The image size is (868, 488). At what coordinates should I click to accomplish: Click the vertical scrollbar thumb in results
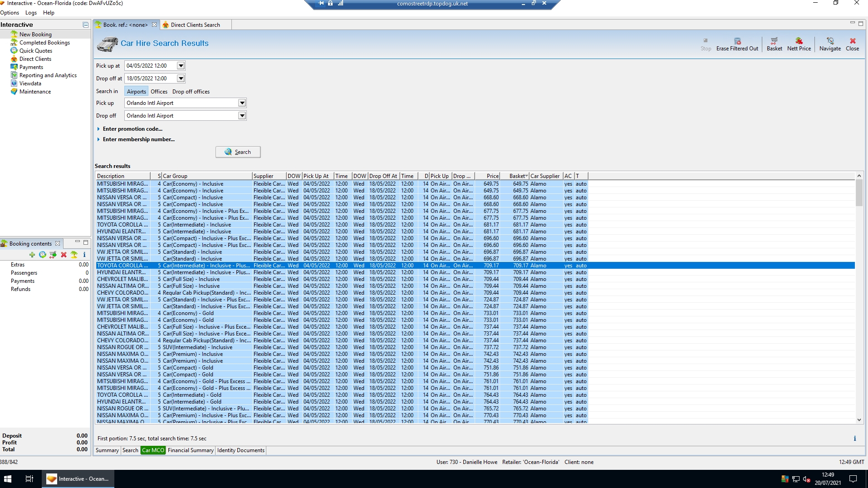click(859, 193)
